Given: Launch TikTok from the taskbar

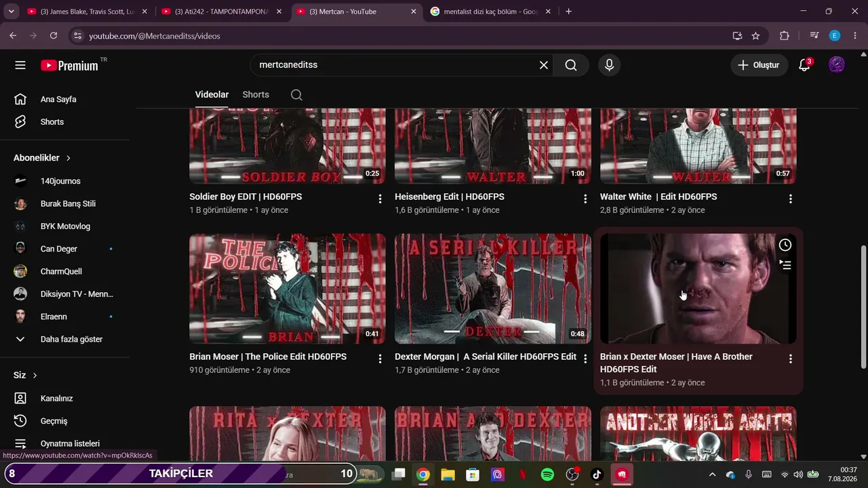Looking at the screenshot, I should 597,474.
